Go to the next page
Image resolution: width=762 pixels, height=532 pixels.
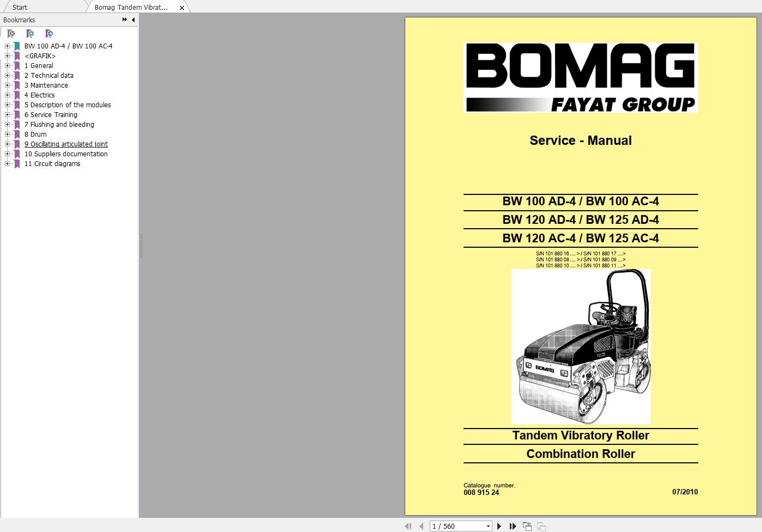click(499, 526)
